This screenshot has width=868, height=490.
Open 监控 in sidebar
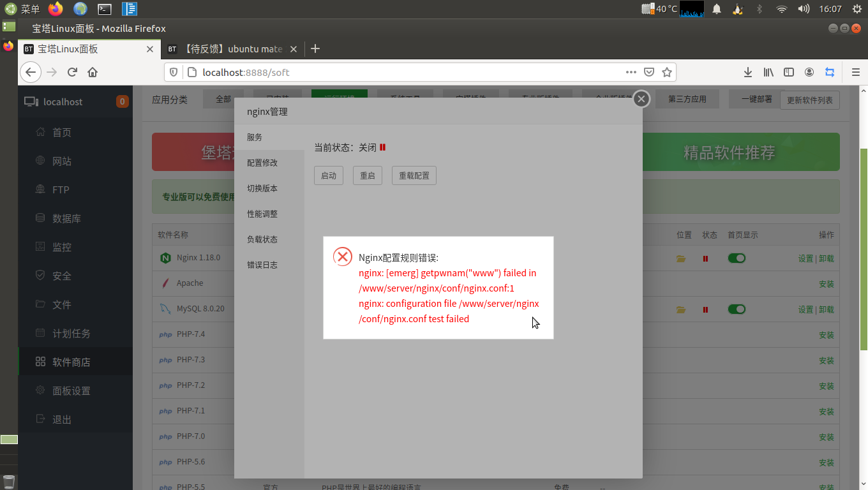pos(75,247)
